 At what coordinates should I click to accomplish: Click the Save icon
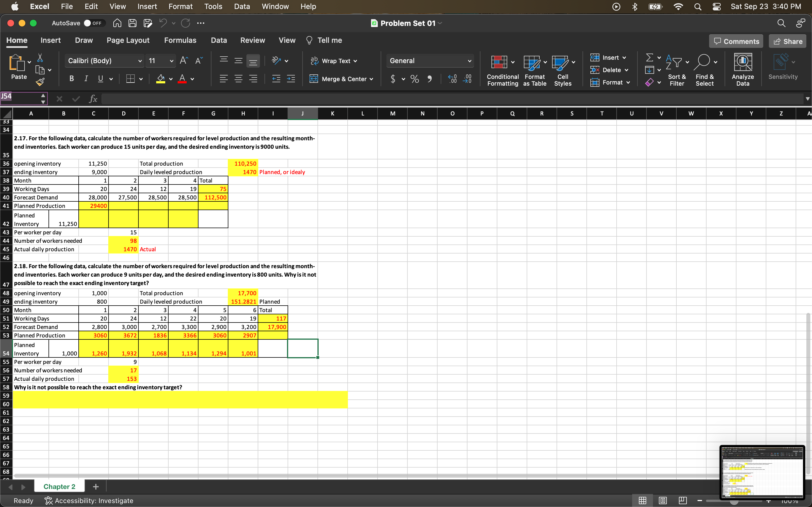click(132, 23)
